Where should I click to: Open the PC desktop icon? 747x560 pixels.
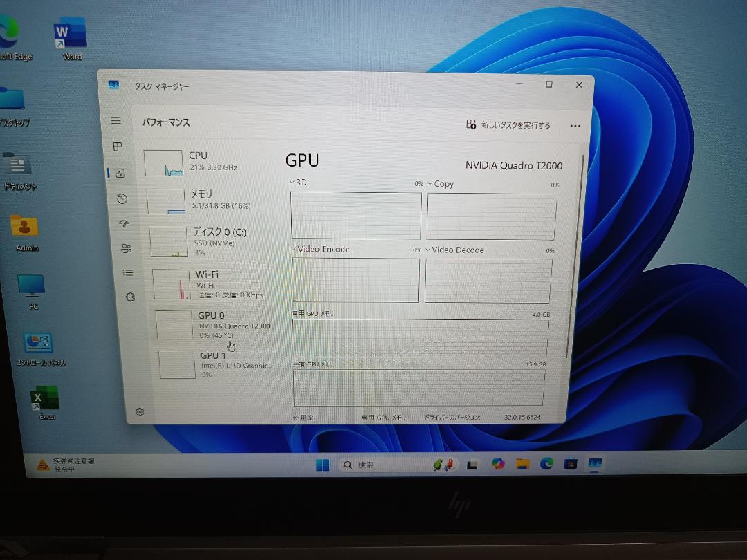(31, 292)
